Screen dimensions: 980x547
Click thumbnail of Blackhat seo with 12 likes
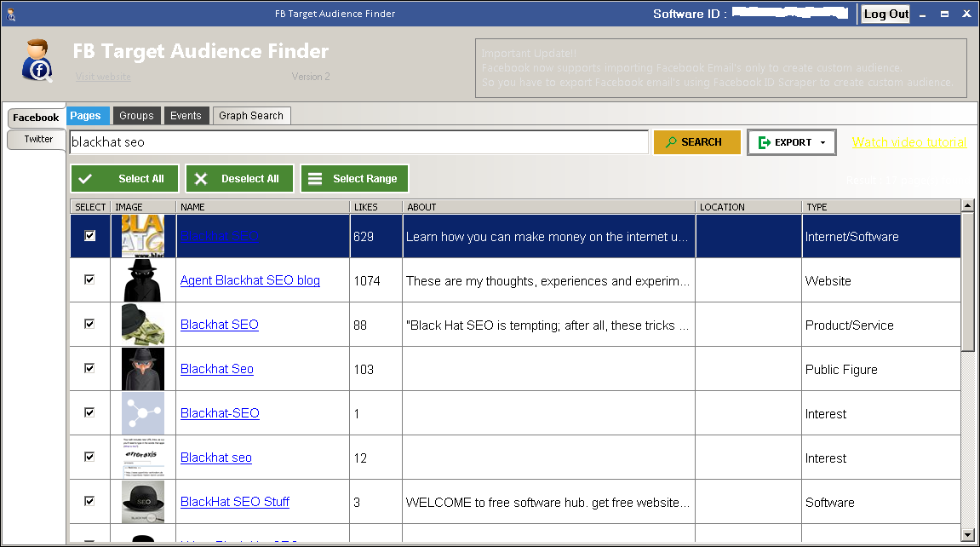coord(143,458)
